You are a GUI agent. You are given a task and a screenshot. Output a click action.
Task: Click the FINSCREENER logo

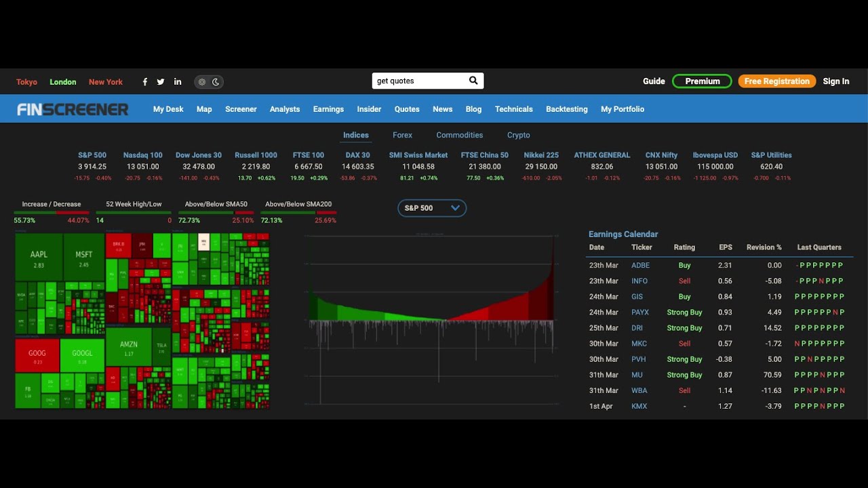coord(73,109)
